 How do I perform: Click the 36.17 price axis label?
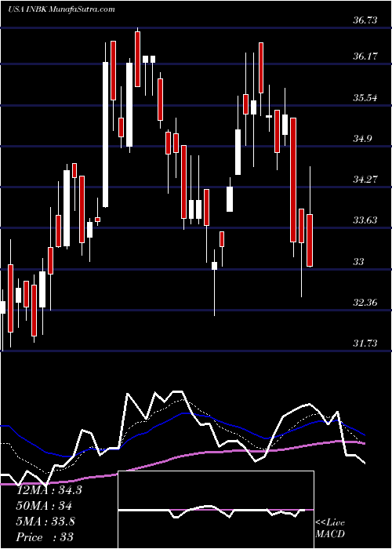(x=365, y=56)
